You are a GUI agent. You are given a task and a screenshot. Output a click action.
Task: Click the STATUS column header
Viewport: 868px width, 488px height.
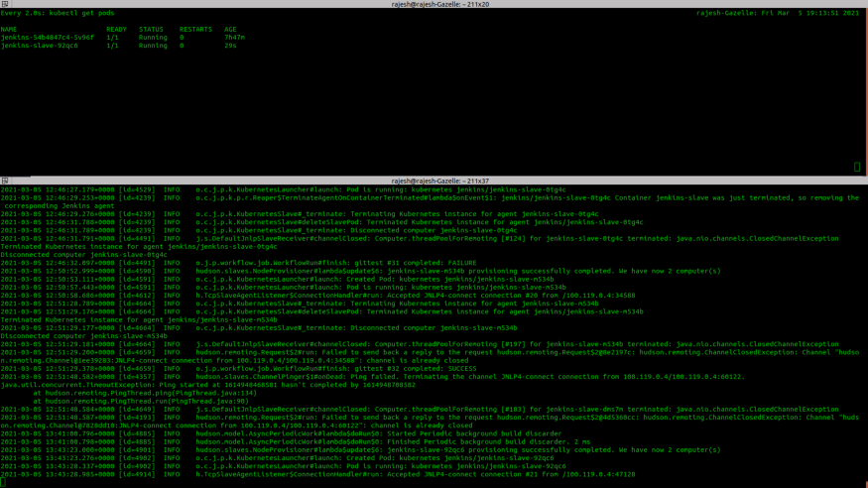[x=151, y=30]
